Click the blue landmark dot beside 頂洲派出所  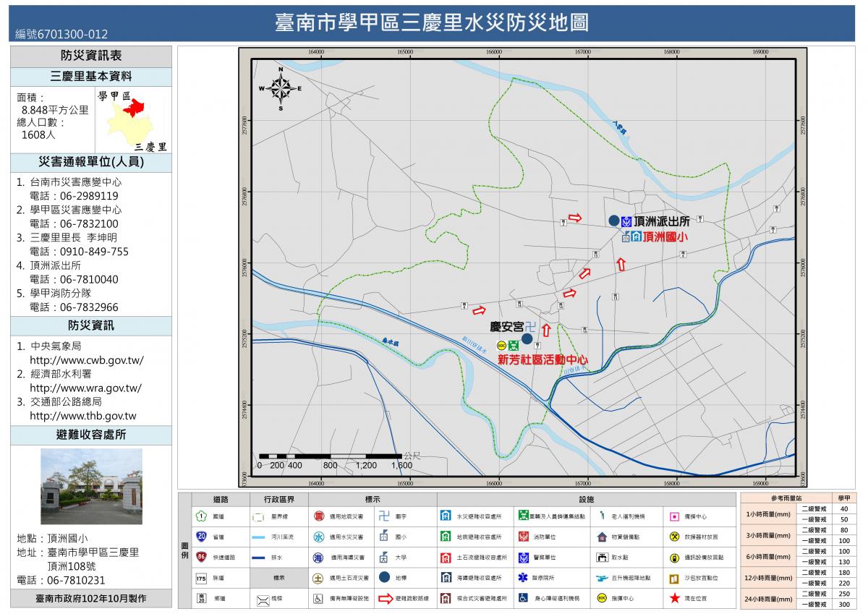click(613, 221)
